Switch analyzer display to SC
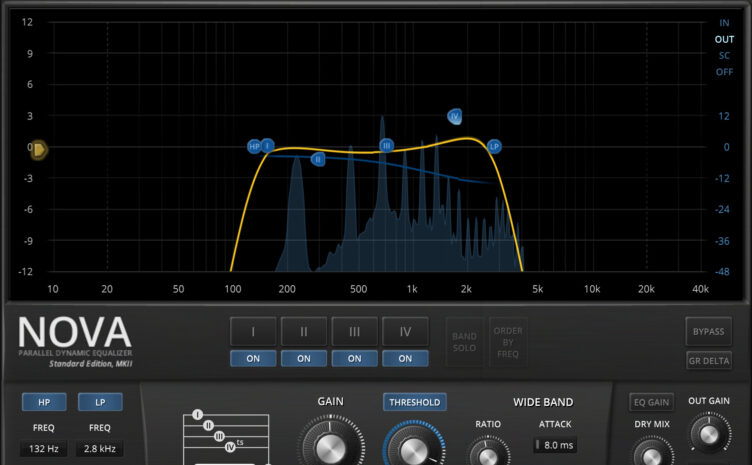 coord(724,56)
